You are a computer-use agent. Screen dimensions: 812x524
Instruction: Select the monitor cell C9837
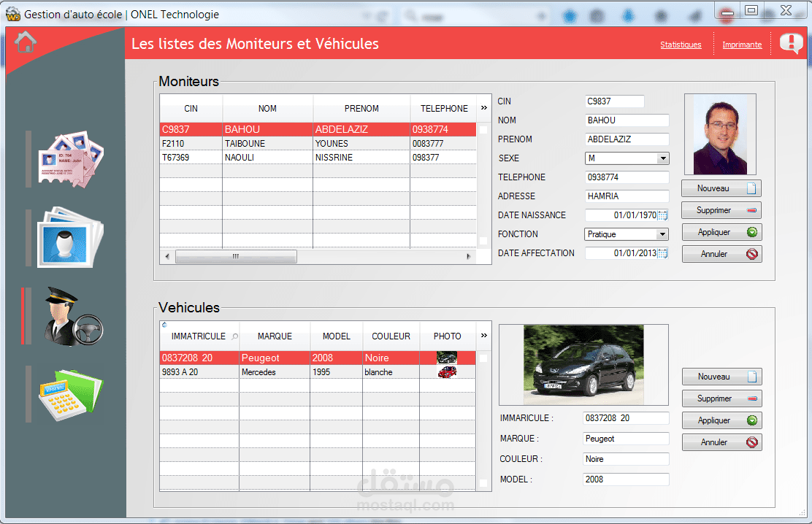[x=191, y=129]
